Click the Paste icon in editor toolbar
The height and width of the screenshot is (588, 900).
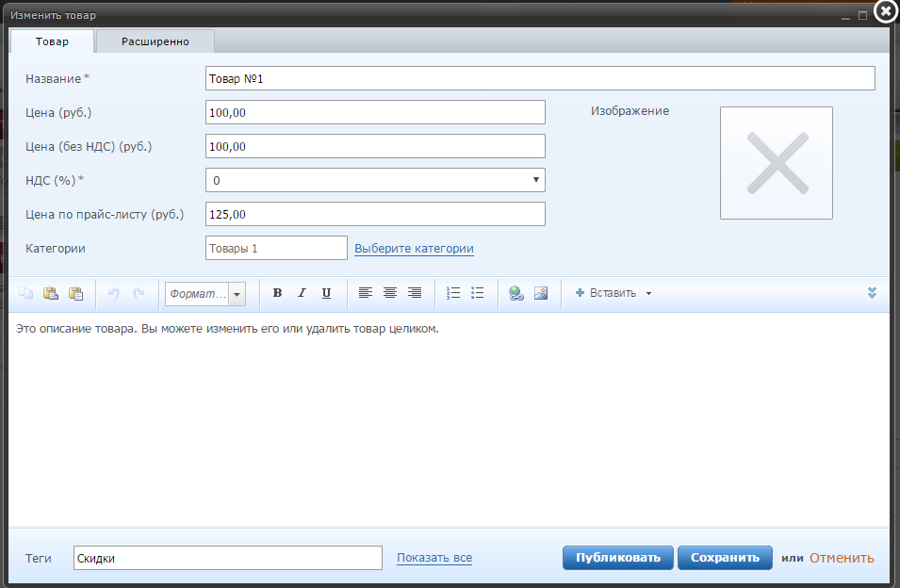click(x=51, y=293)
